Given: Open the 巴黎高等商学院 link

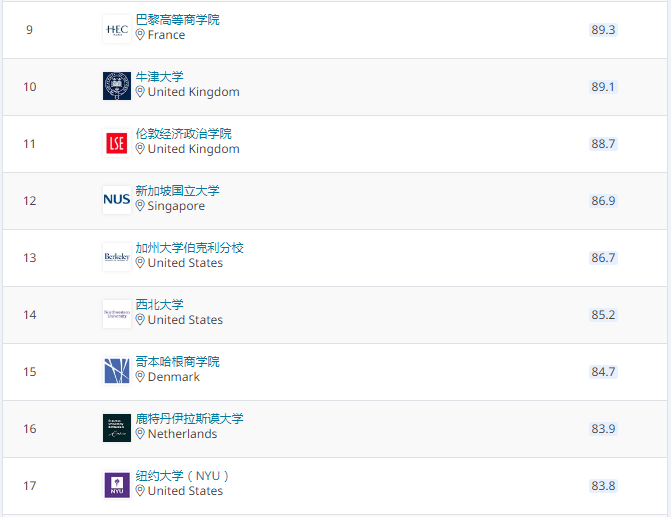Looking at the screenshot, I should pos(178,20).
